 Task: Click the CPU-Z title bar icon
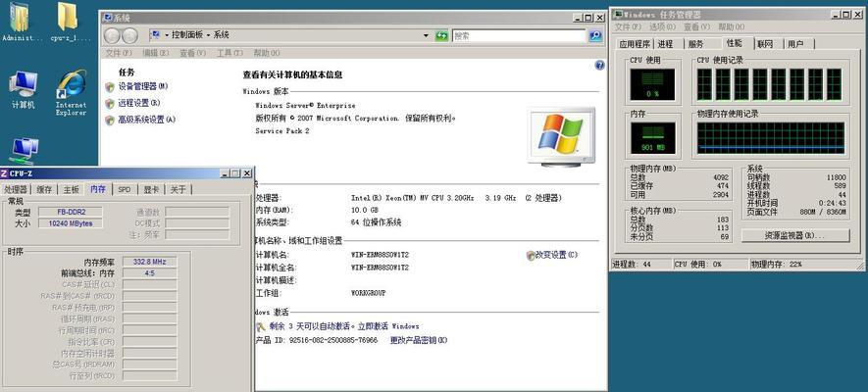coord(5,173)
